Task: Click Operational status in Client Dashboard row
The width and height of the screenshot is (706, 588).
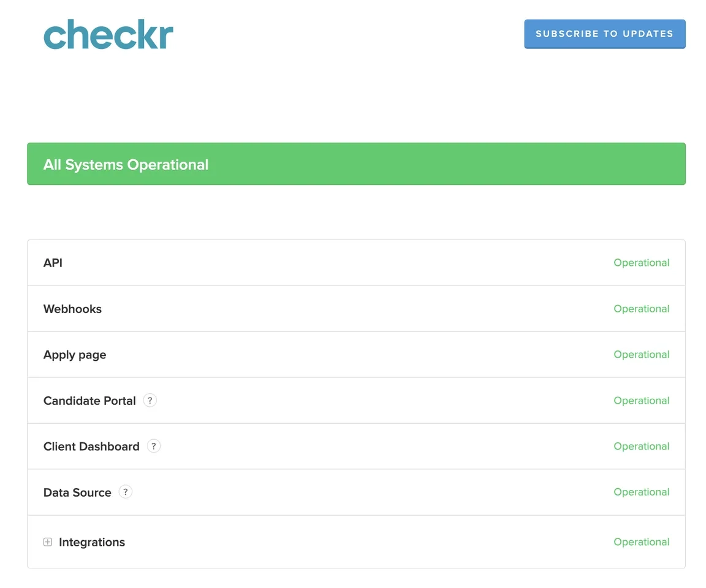Action: (642, 447)
